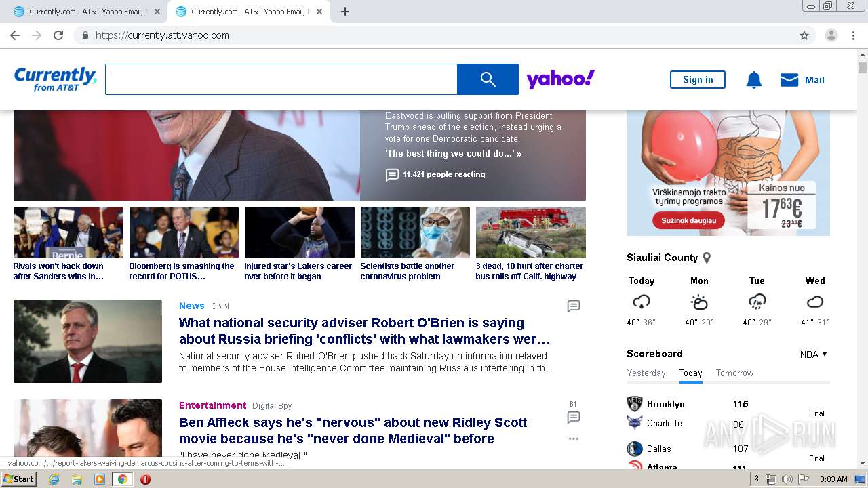Close the second Currently.com tab

point(319,12)
